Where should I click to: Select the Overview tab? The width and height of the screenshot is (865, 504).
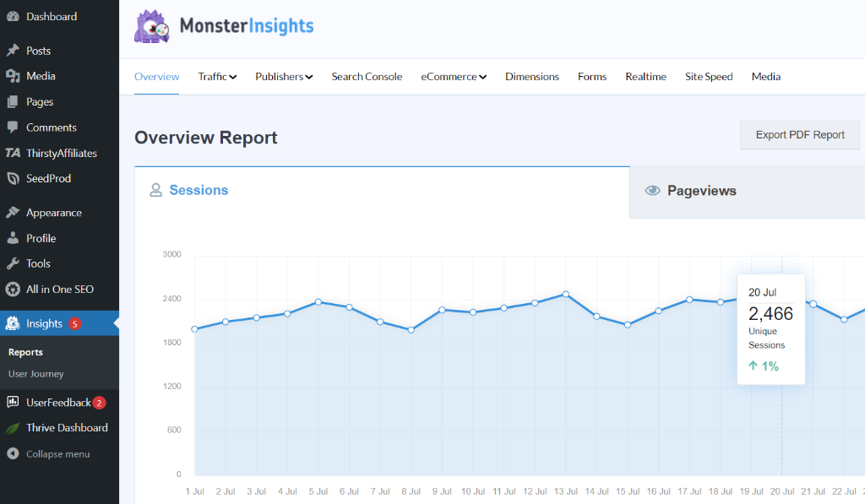click(x=156, y=77)
